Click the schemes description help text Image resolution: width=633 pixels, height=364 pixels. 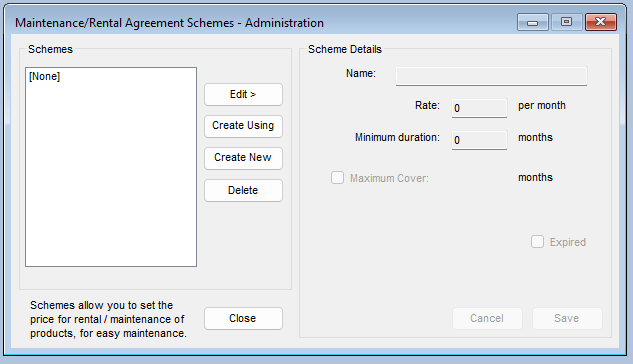(108, 319)
